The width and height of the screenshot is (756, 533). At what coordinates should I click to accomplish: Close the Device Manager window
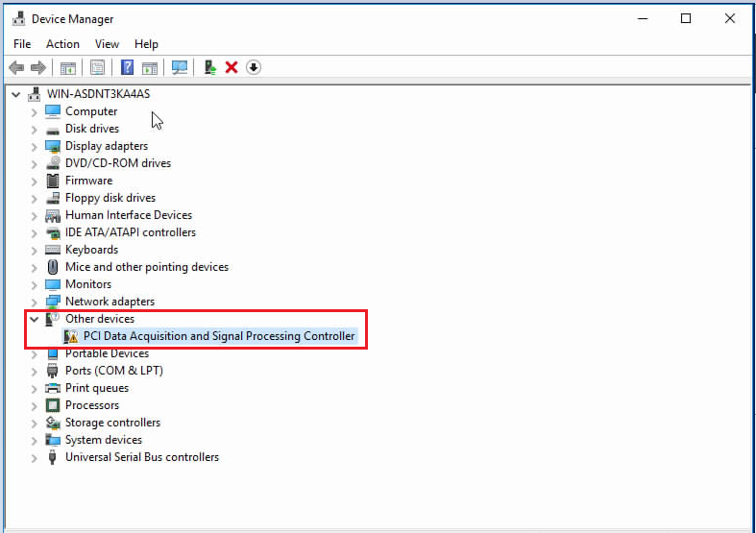(x=729, y=19)
